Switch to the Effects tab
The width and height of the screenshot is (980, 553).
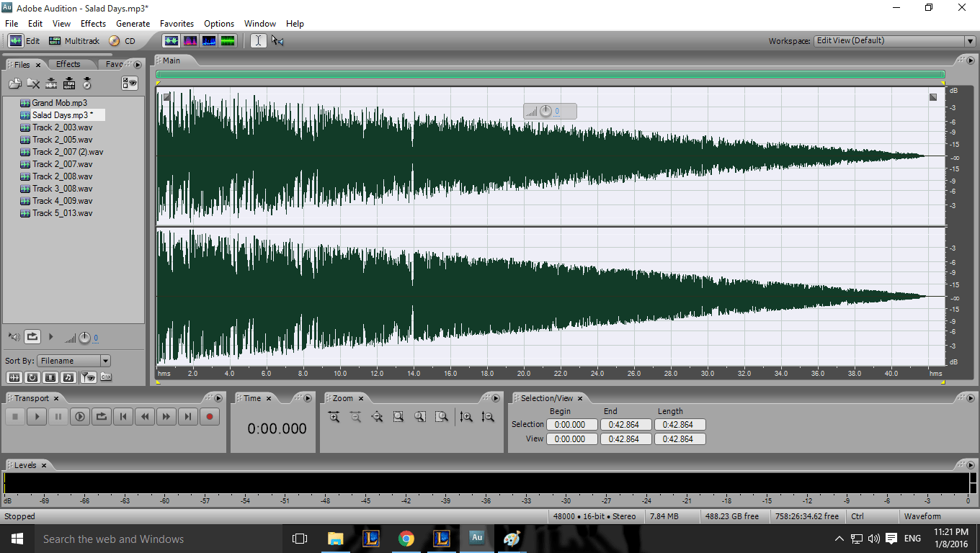(68, 64)
